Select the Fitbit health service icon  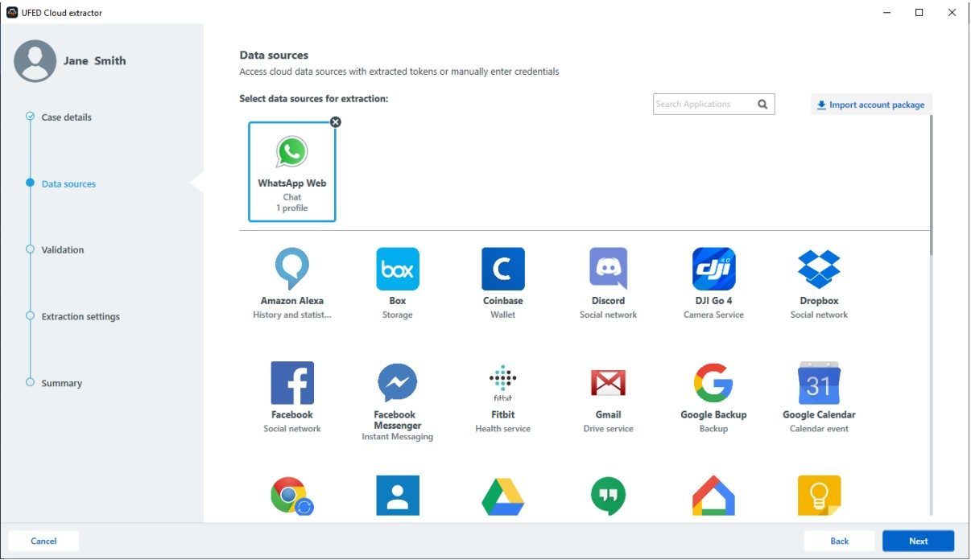pos(503,383)
